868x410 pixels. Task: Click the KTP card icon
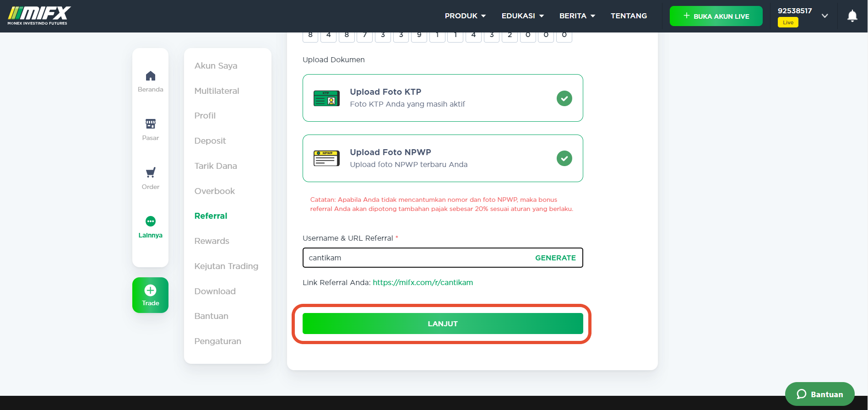(326, 98)
